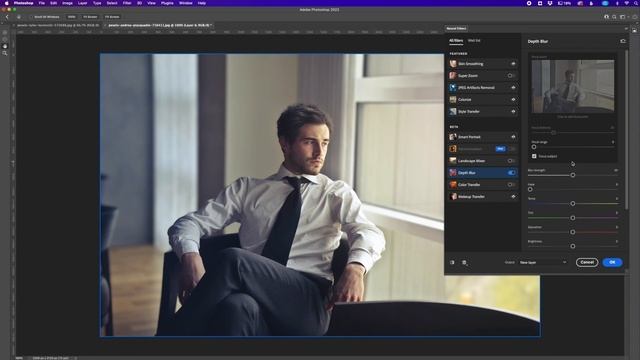This screenshot has height=360, width=640.
Task: Click the Super Zoom filter icon
Action: click(453, 76)
